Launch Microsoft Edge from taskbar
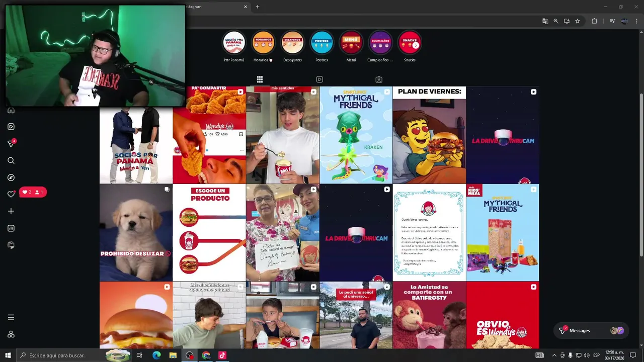Image resolution: width=644 pixels, height=362 pixels. tap(156, 355)
